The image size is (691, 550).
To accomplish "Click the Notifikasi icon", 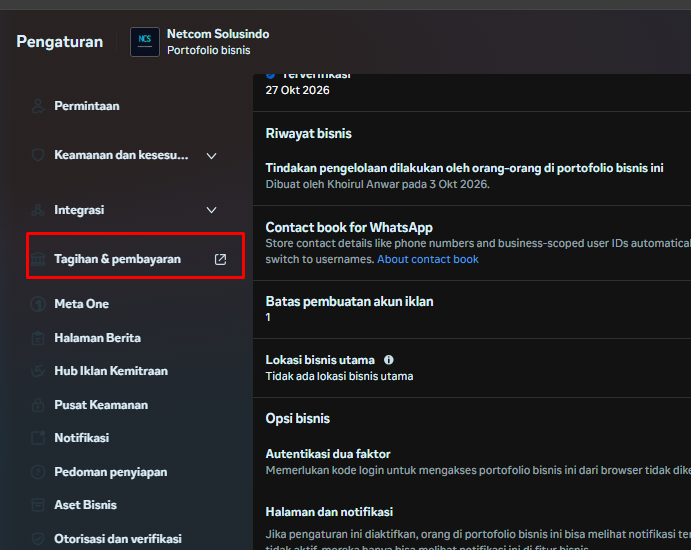I will 38,438.
